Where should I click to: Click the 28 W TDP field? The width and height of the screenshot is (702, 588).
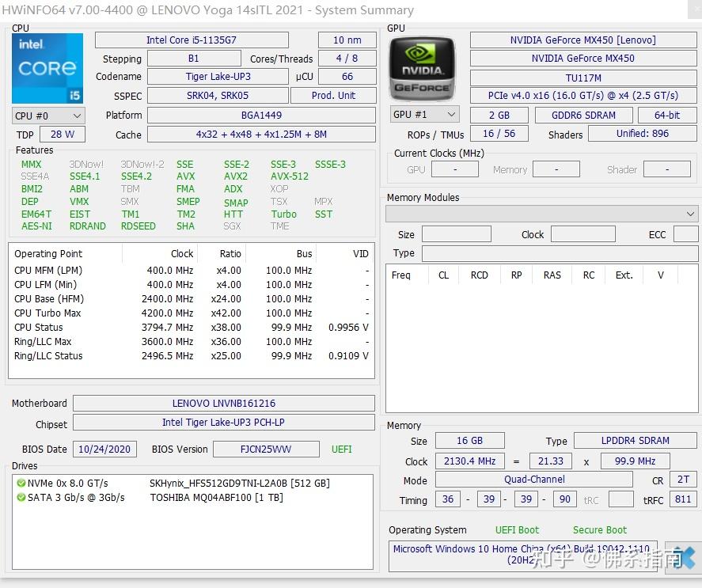coord(62,134)
